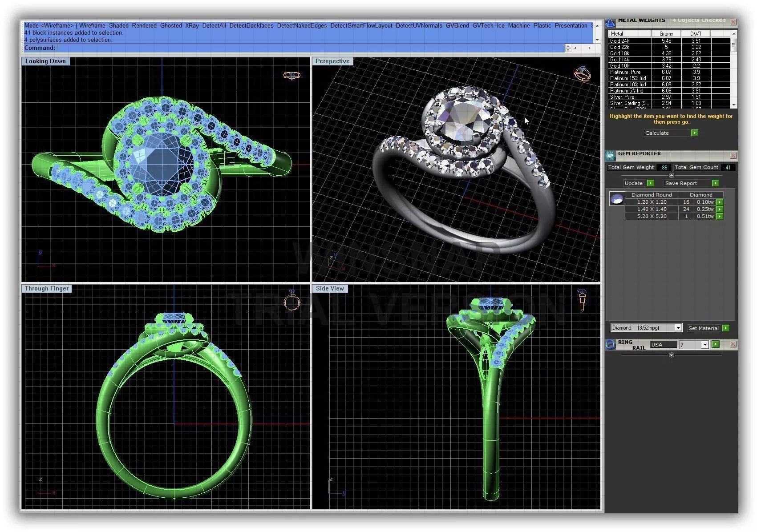Image resolution: width=757 pixels, height=532 pixels.
Task: Click Side View viewport ring orientation icon
Action: click(582, 300)
